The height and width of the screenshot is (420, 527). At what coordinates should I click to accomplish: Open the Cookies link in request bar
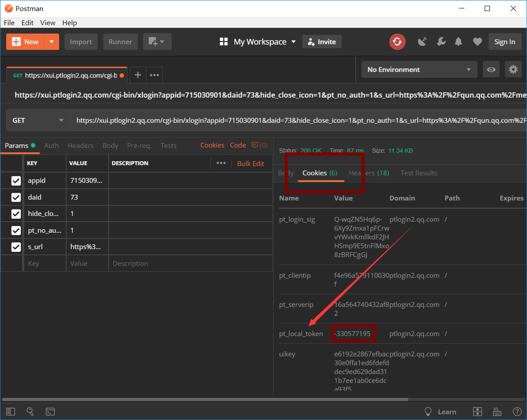pyautogui.click(x=212, y=145)
